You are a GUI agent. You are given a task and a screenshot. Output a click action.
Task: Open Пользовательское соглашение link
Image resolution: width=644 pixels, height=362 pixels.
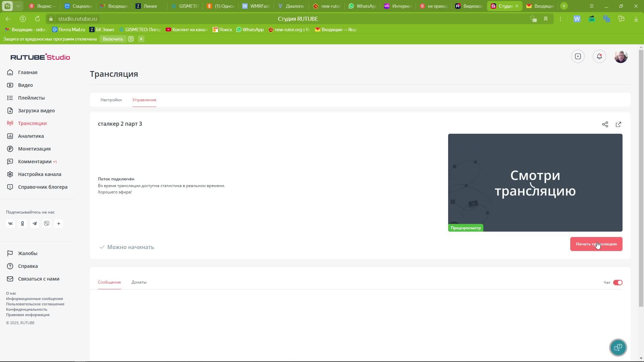[35, 304]
